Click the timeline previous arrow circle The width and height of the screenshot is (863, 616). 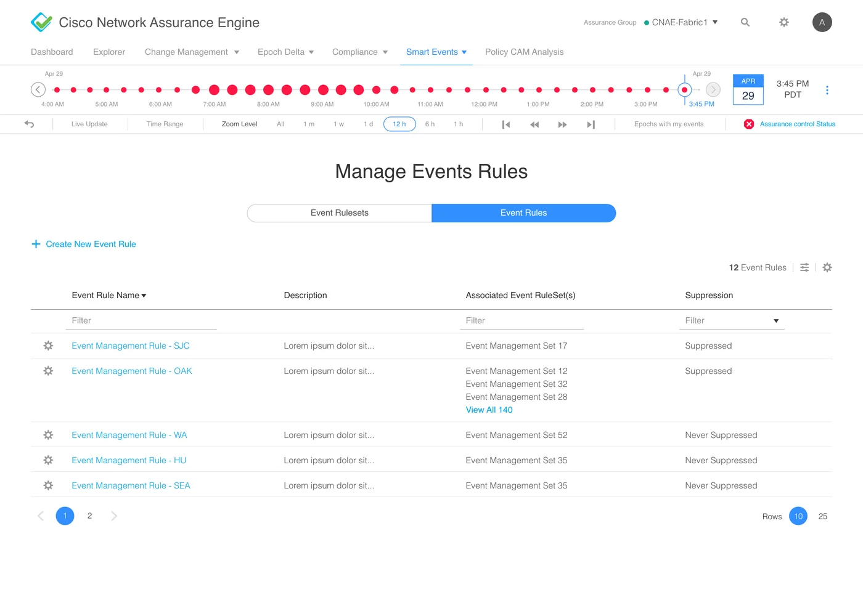coord(38,90)
